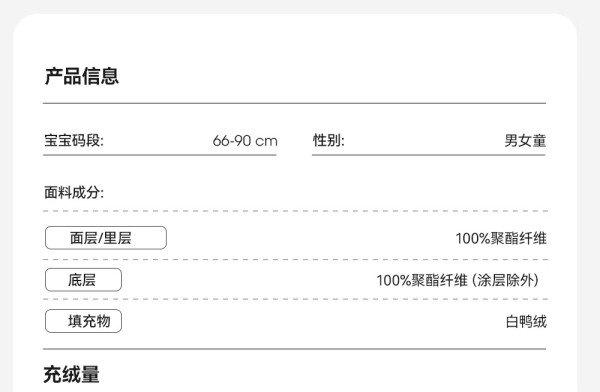This screenshot has width=600, height=392.
Task: Click the 产品信息 heading
Action: point(82,76)
